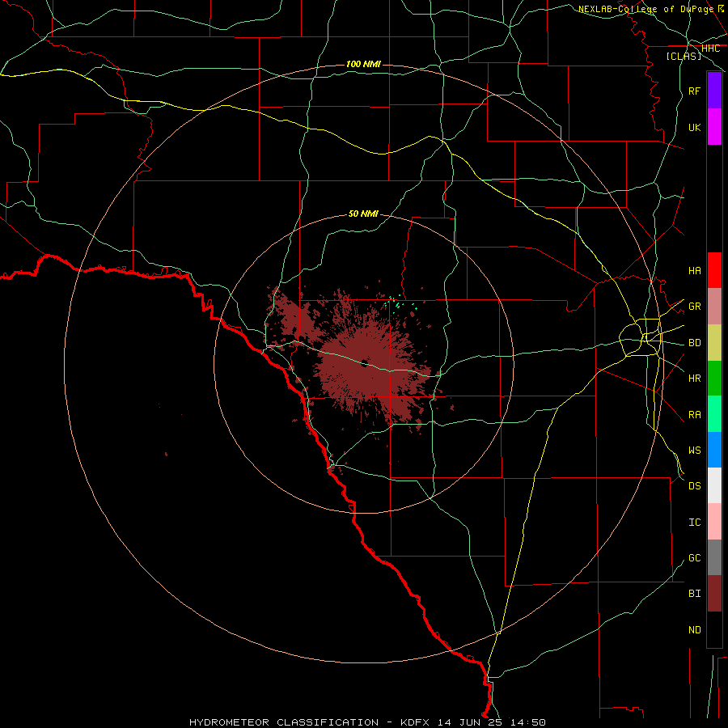The width and height of the screenshot is (728, 728).
Task: Click the KDFX station identifier
Action: click(416, 722)
